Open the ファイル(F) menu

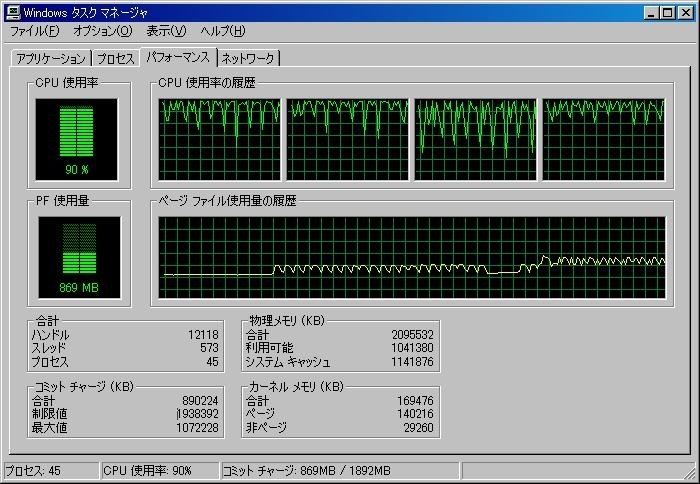point(34,31)
